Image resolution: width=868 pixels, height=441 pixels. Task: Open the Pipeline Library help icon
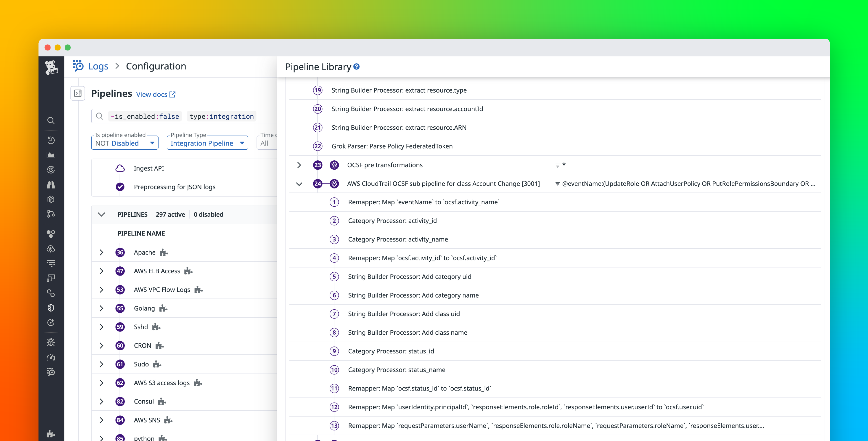click(x=357, y=66)
